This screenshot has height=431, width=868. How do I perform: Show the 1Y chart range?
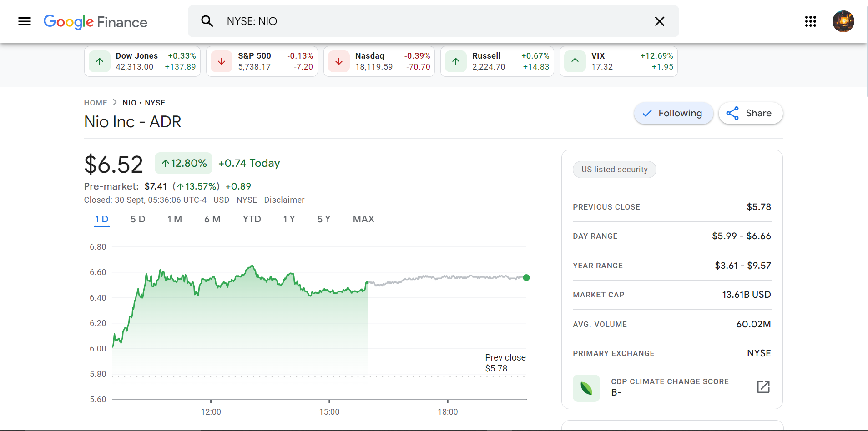point(289,219)
